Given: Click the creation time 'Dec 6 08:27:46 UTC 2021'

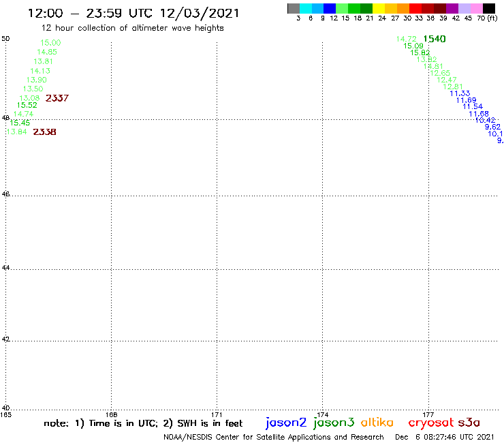Looking at the screenshot, I should tap(445, 438).
